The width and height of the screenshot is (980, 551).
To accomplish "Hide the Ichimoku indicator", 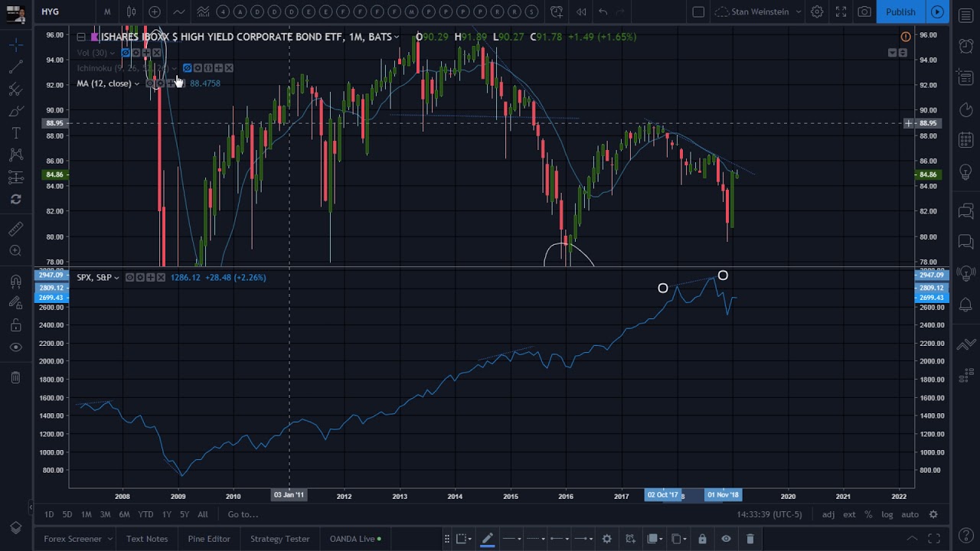I will point(188,68).
